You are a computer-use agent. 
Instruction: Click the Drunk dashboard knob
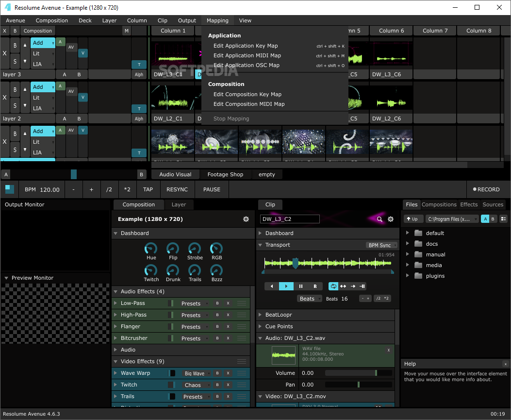pos(173,270)
